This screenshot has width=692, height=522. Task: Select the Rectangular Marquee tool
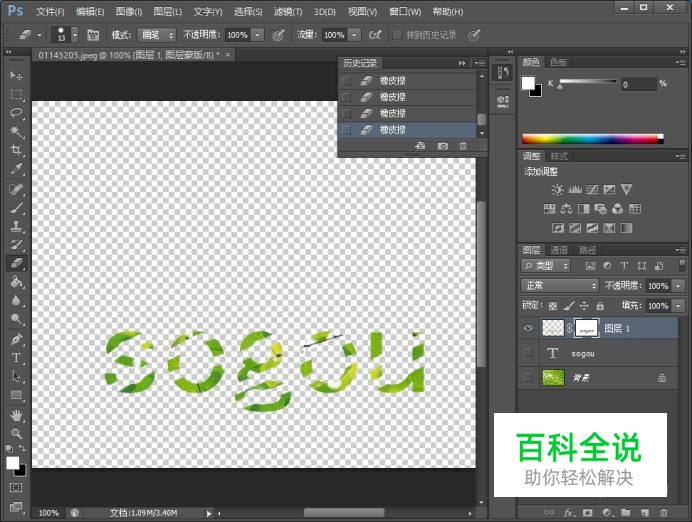(x=16, y=94)
